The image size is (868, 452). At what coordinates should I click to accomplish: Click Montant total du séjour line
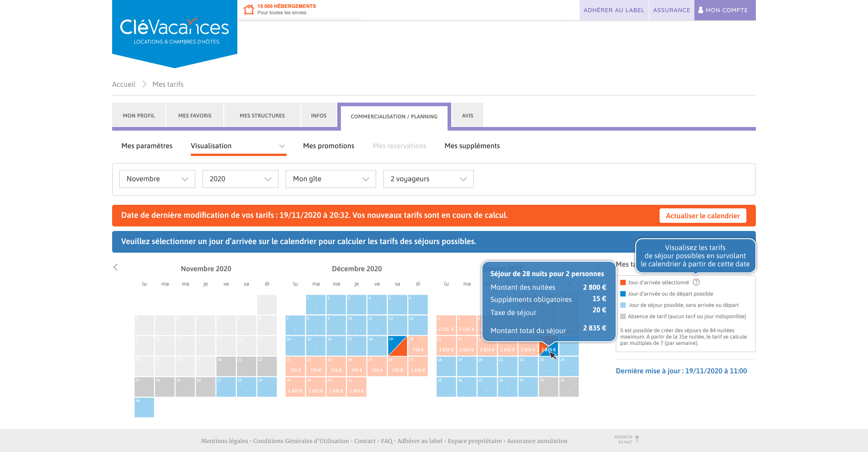point(548,330)
